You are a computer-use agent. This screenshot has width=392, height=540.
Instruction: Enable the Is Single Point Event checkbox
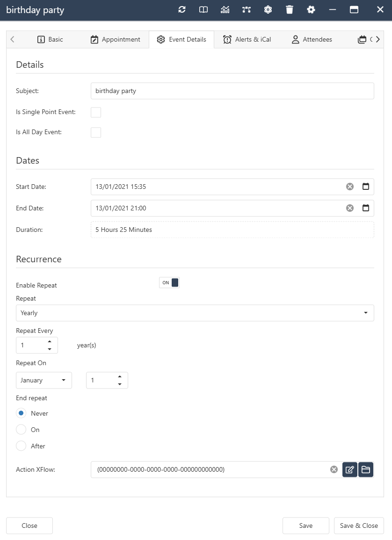[95, 112]
